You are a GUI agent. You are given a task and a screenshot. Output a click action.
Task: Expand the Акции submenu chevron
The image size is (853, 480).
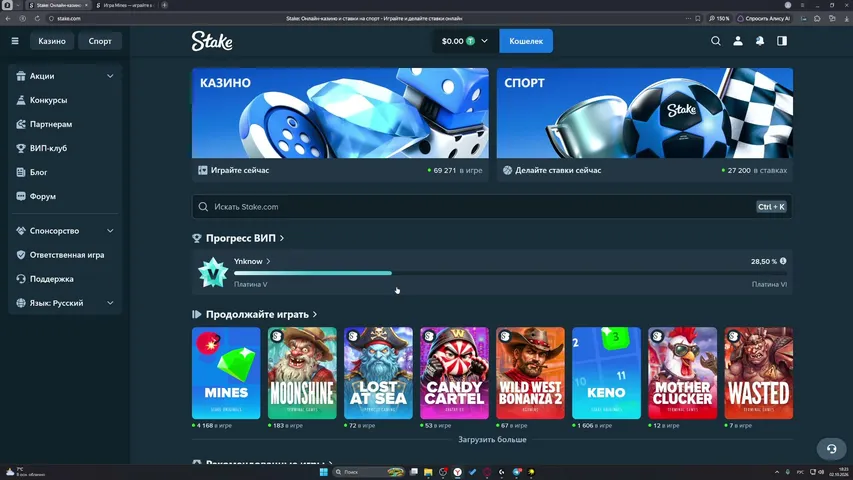pos(110,76)
